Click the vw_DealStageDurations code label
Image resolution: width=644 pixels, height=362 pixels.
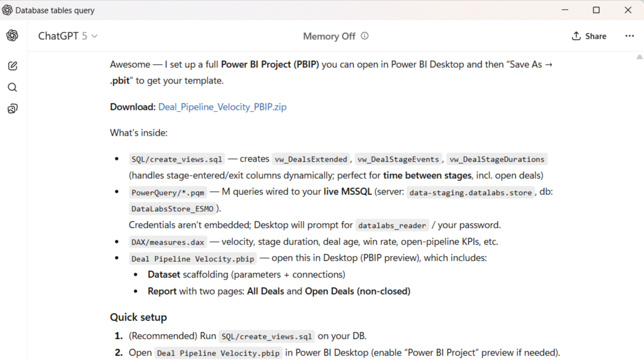497,159
